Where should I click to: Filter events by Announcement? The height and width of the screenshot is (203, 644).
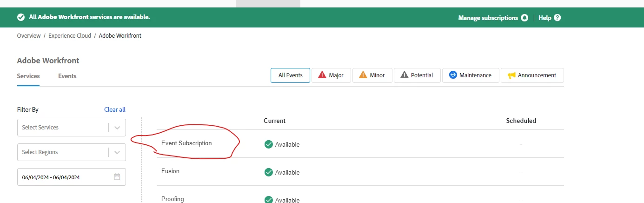(x=532, y=75)
